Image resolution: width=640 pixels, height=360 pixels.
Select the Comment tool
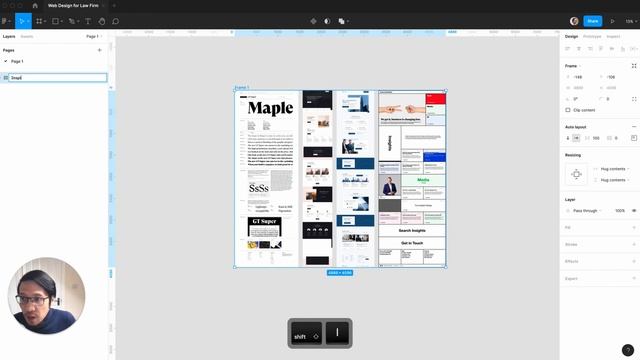coord(116,21)
